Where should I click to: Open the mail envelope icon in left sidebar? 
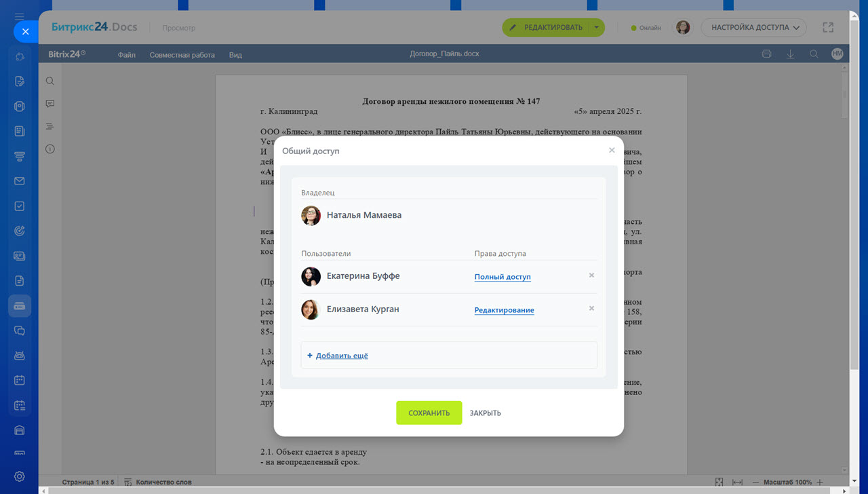tap(20, 181)
